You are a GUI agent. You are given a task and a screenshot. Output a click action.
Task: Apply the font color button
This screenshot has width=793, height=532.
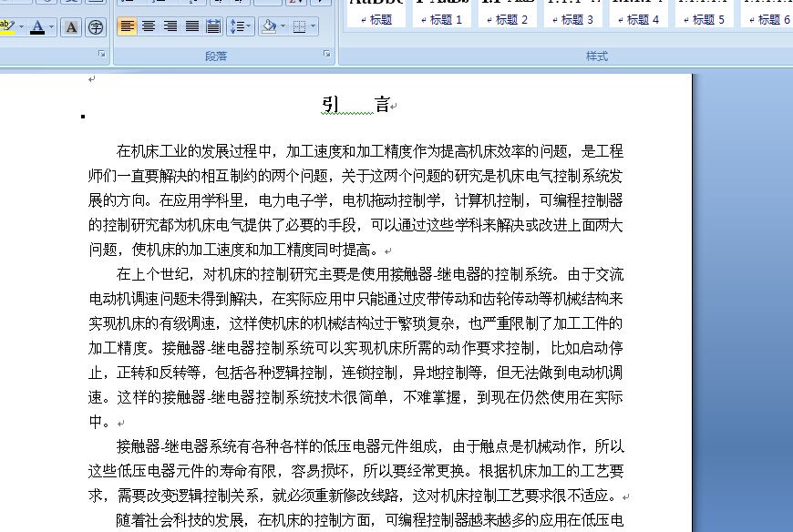click(x=37, y=26)
